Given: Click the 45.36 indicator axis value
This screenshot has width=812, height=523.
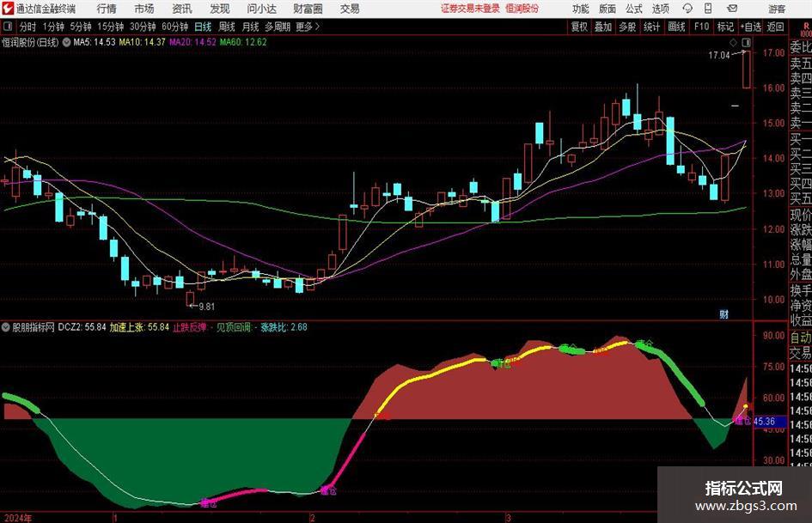Looking at the screenshot, I should pyautogui.click(x=765, y=422).
